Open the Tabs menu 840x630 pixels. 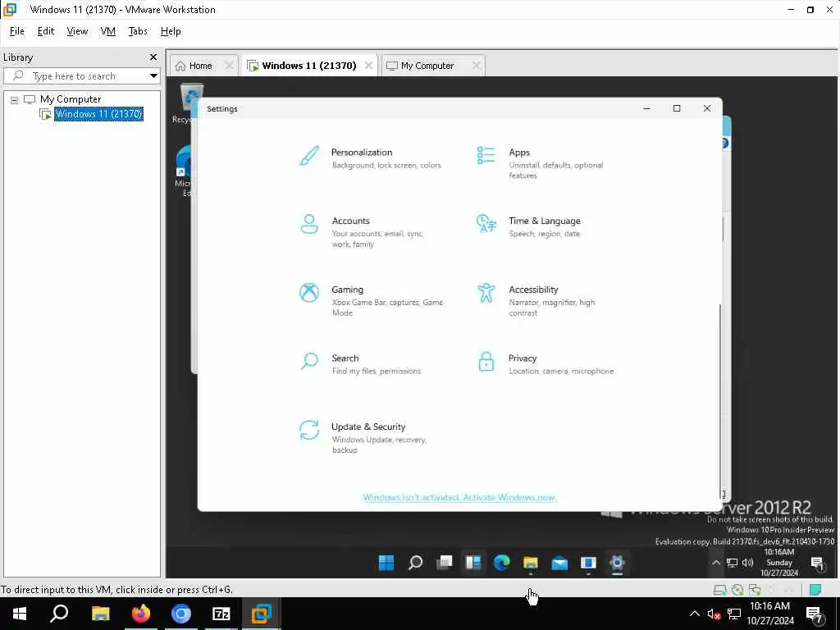[138, 31]
